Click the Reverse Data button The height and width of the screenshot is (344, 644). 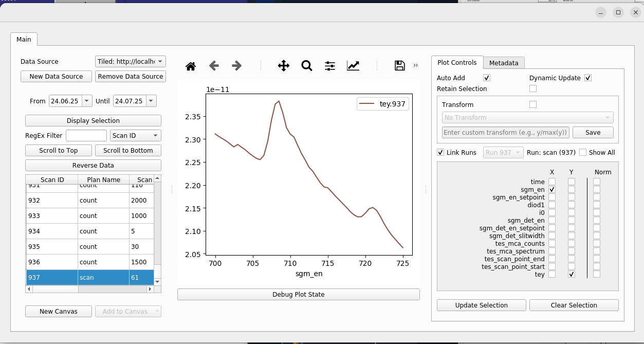(93, 166)
